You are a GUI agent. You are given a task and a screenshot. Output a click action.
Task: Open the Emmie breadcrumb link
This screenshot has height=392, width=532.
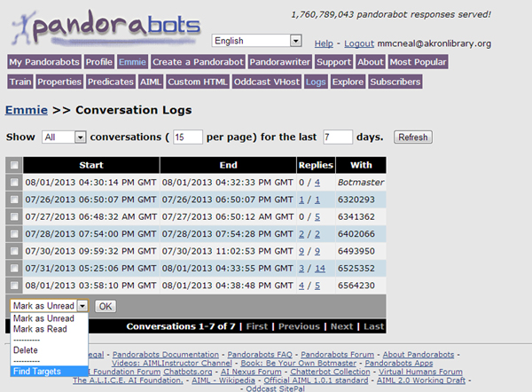[x=26, y=110]
